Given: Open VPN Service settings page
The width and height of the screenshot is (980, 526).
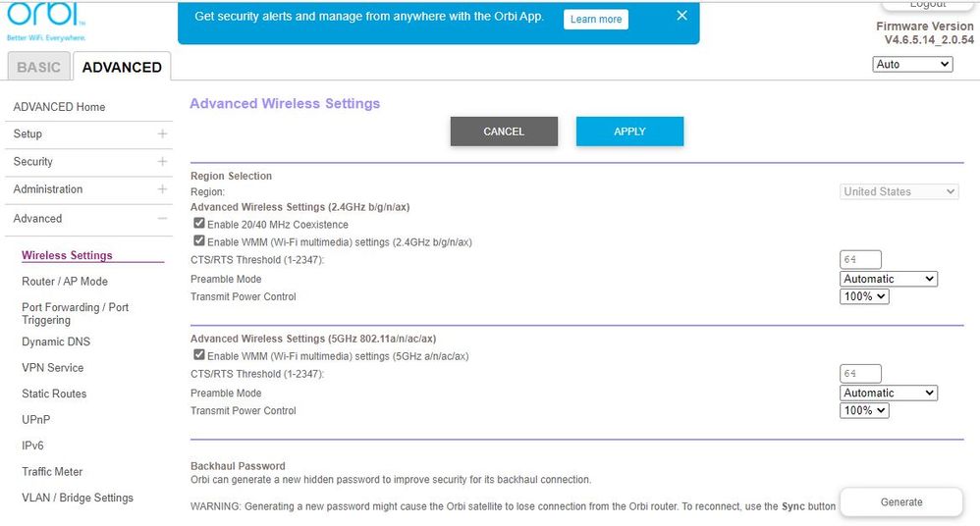Looking at the screenshot, I should pyautogui.click(x=53, y=368).
